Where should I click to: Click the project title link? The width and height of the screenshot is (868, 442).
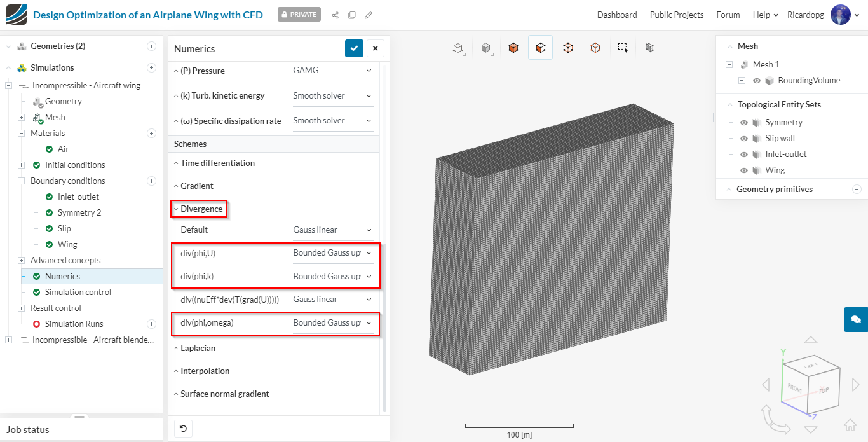click(148, 15)
